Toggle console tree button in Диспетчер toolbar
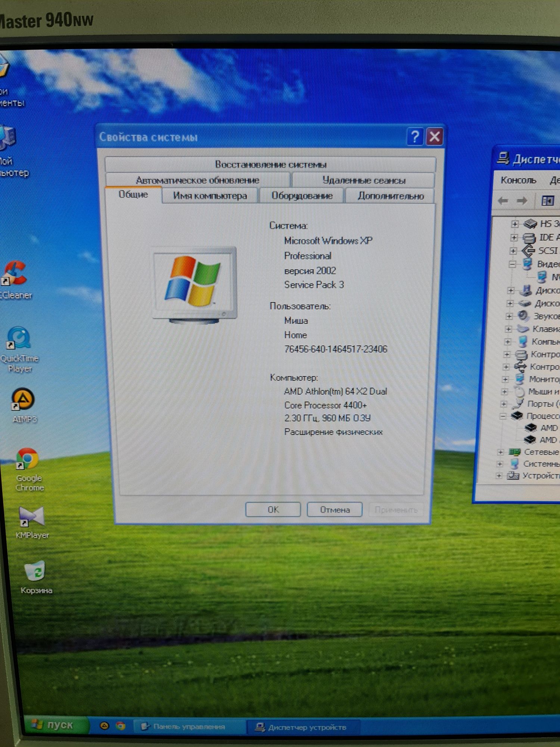 pos(548,201)
